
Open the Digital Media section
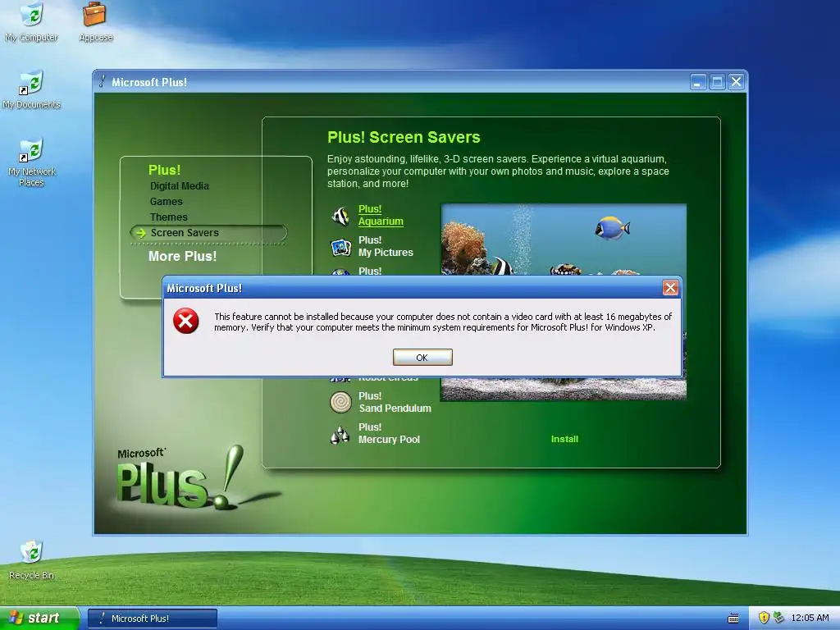point(180,186)
